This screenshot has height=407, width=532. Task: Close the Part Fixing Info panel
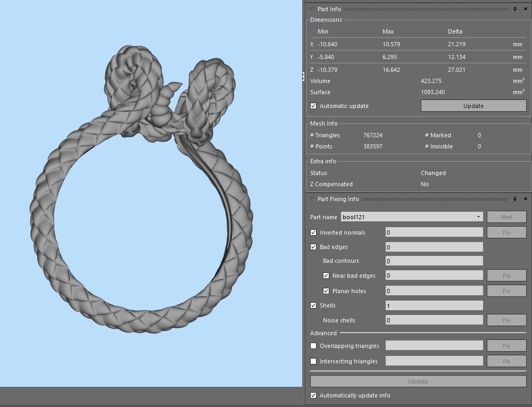(x=526, y=199)
